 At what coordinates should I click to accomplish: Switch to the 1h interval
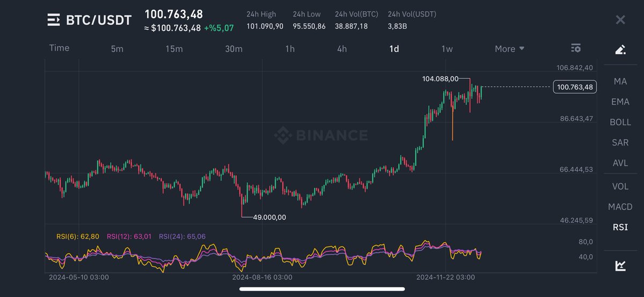(290, 49)
